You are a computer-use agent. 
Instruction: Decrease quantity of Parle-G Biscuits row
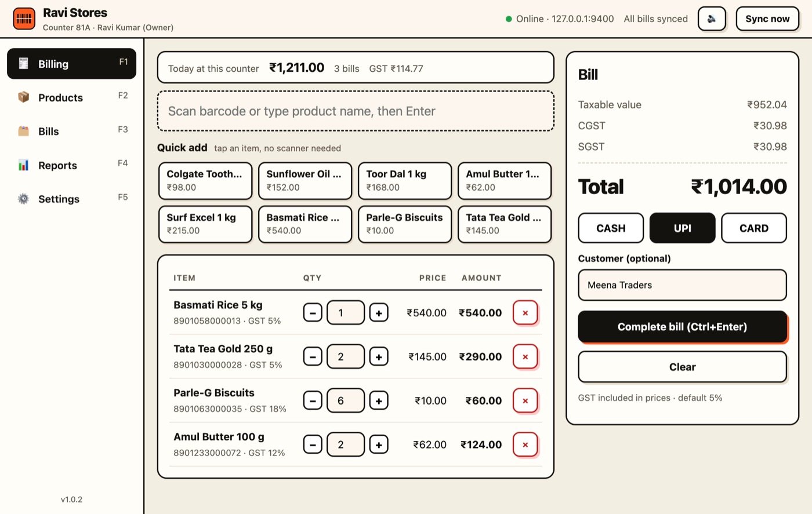(313, 400)
